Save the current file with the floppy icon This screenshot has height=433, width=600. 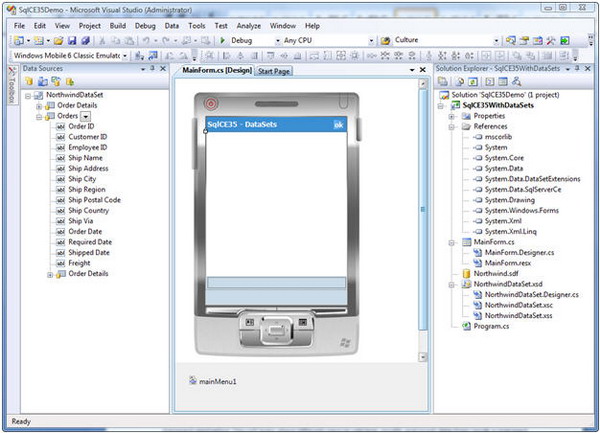pyautogui.click(x=72, y=41)
